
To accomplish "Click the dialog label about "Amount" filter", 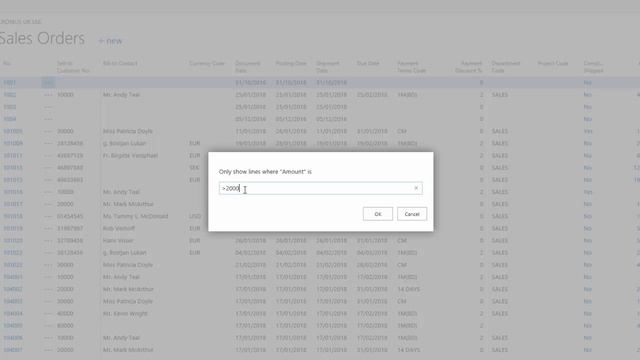I will coord(265,172).
